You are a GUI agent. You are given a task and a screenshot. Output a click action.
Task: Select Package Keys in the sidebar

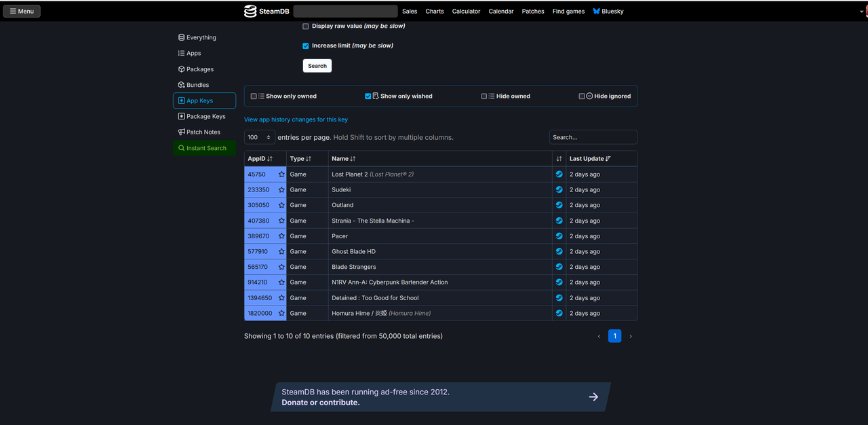204,116
